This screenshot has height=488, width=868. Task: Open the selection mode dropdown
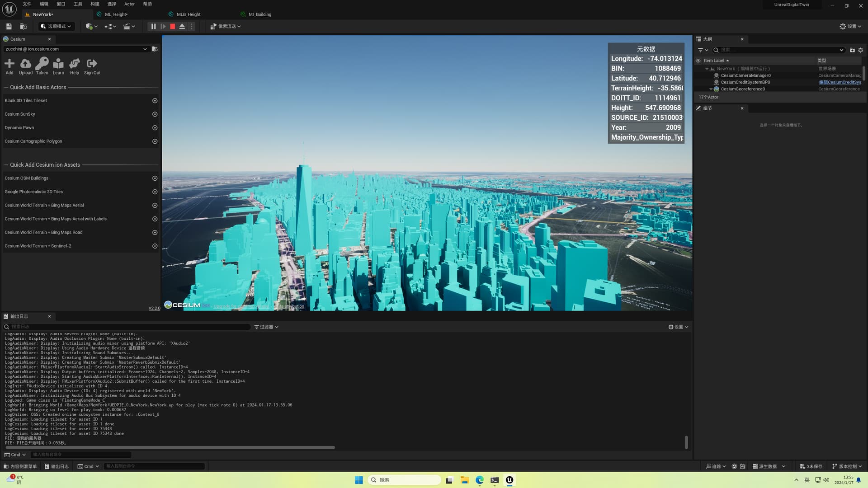(x=57, y=27)
